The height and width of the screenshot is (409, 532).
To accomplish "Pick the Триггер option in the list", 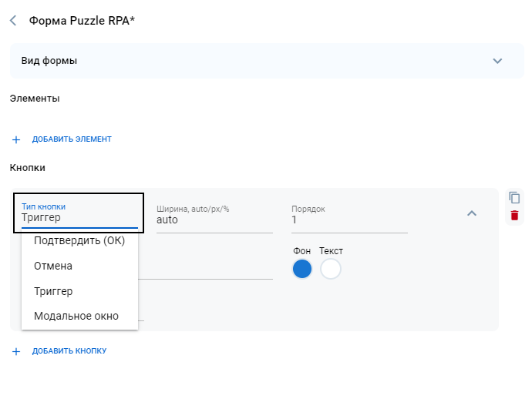I will tap(53, 291).
